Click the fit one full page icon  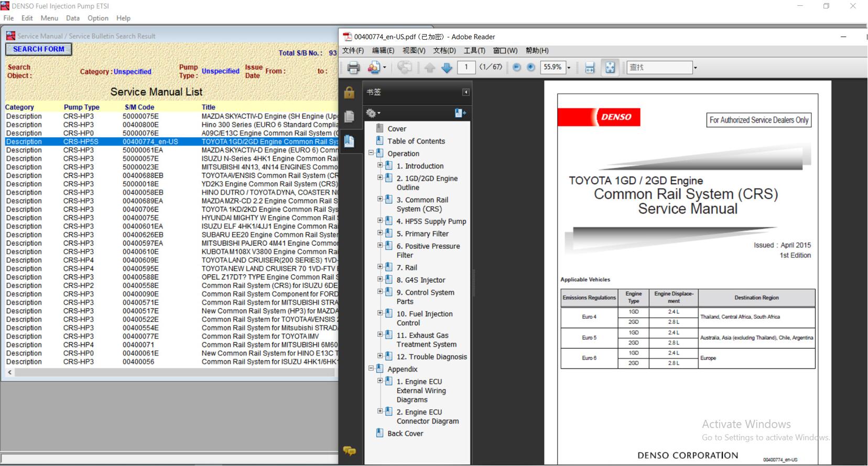(x=610, y=68)
